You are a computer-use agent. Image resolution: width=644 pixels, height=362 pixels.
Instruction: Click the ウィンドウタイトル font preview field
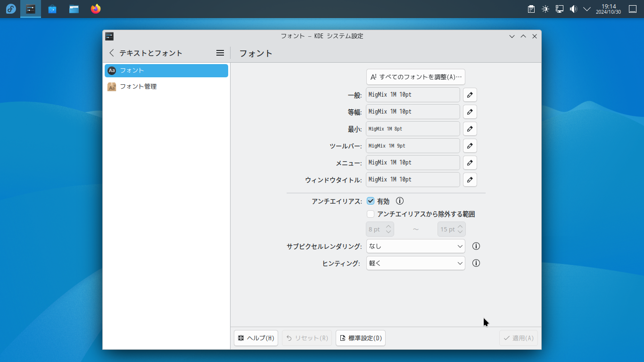(413, 180)
